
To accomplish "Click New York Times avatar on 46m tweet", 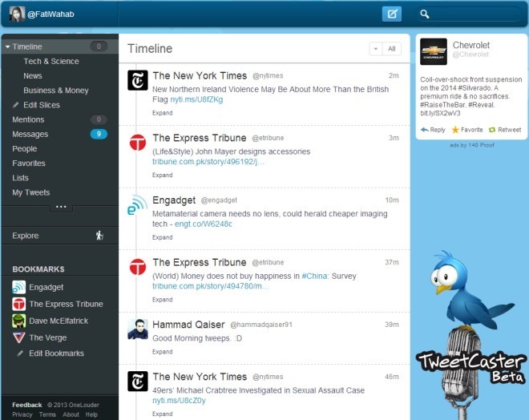I will tap(138, 382).
